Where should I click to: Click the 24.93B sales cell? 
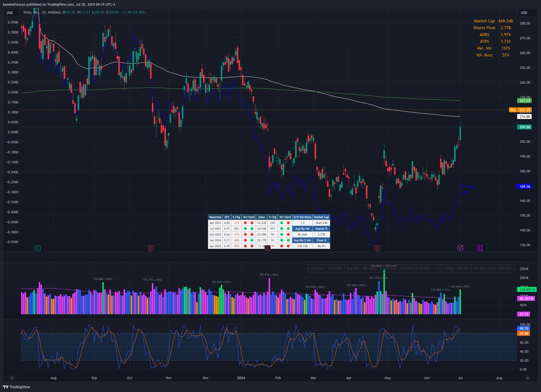(x=261, y=228)
